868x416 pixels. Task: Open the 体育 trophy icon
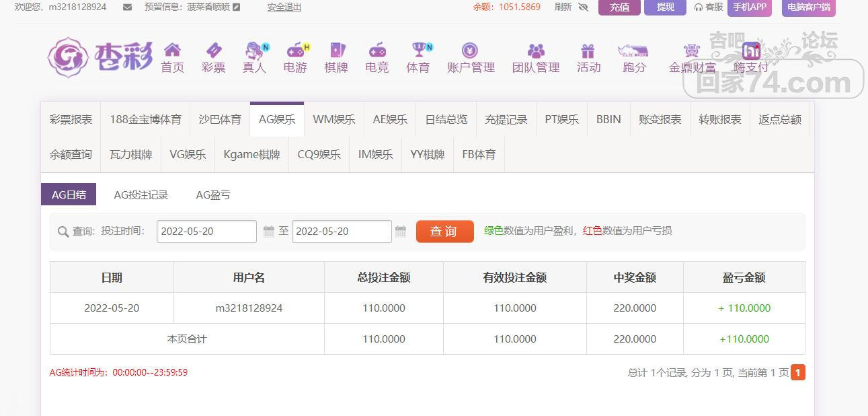418,50
